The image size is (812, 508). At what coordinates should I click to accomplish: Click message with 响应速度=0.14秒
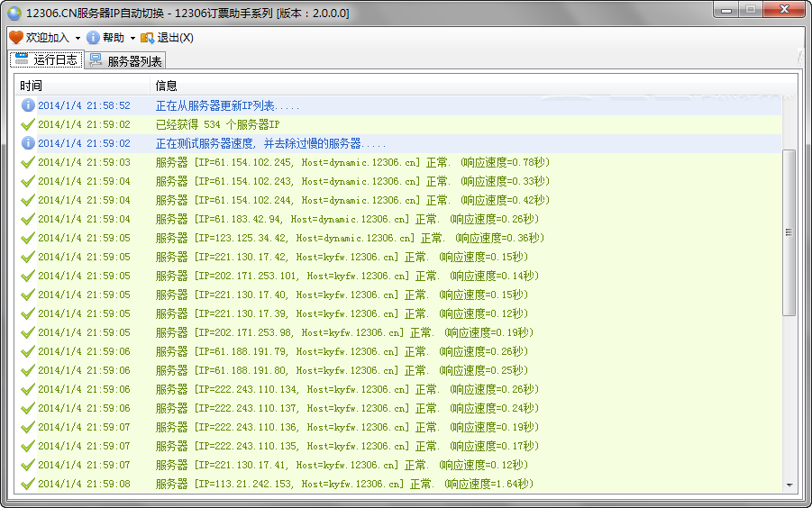tap(347, 276)
